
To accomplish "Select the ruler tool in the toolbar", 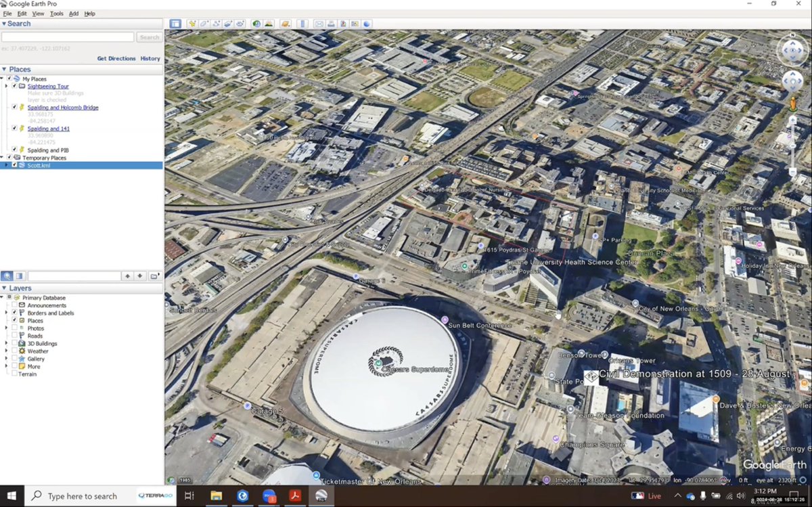I will [x=302, y=24].
